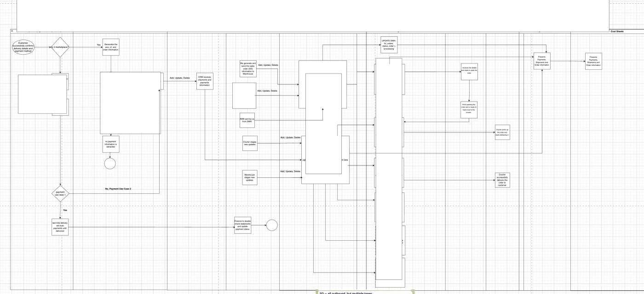This screenshot has height=294, width=644.
Task: Click the 'Add, Update, Delete' label after Courier stages
Action: [x=290, y=137]
